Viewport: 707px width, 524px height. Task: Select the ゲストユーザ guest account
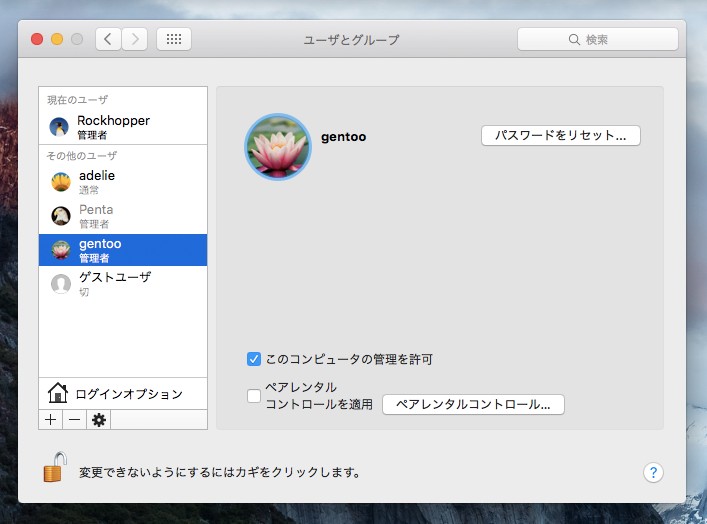(123, 284)
